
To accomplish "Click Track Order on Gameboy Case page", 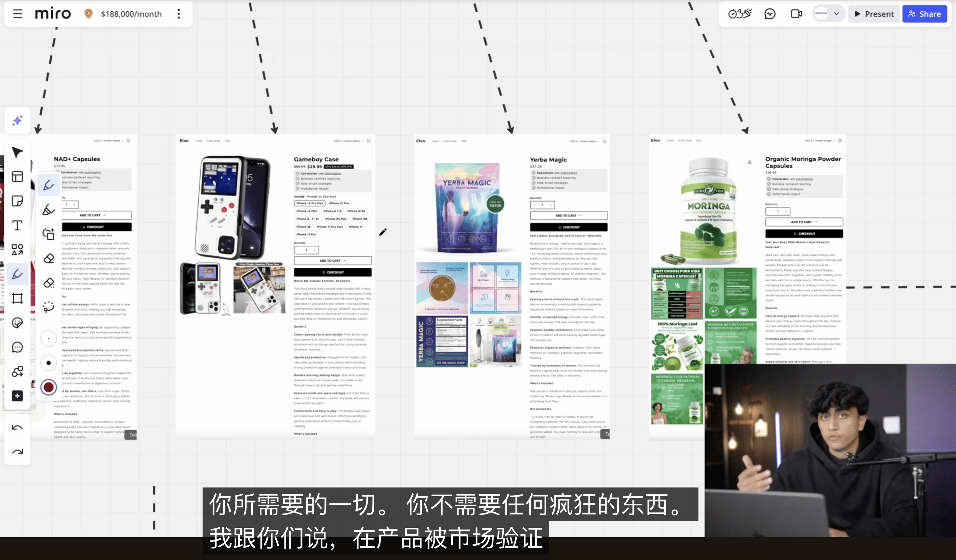I will pyautogui.click(x=214, y=141).
